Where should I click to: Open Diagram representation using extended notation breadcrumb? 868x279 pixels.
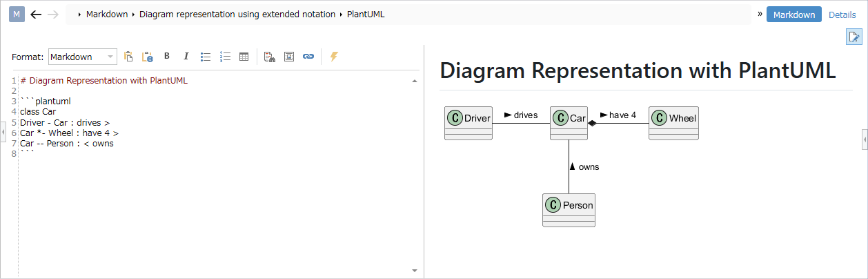[x=237, y=14]
